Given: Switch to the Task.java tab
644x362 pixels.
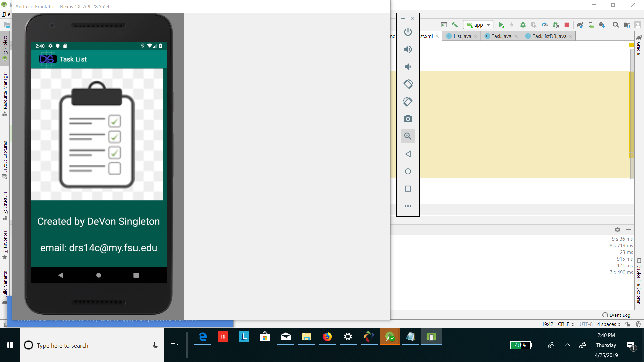Looking at the screenshot, I should click(x=501, y=36).
